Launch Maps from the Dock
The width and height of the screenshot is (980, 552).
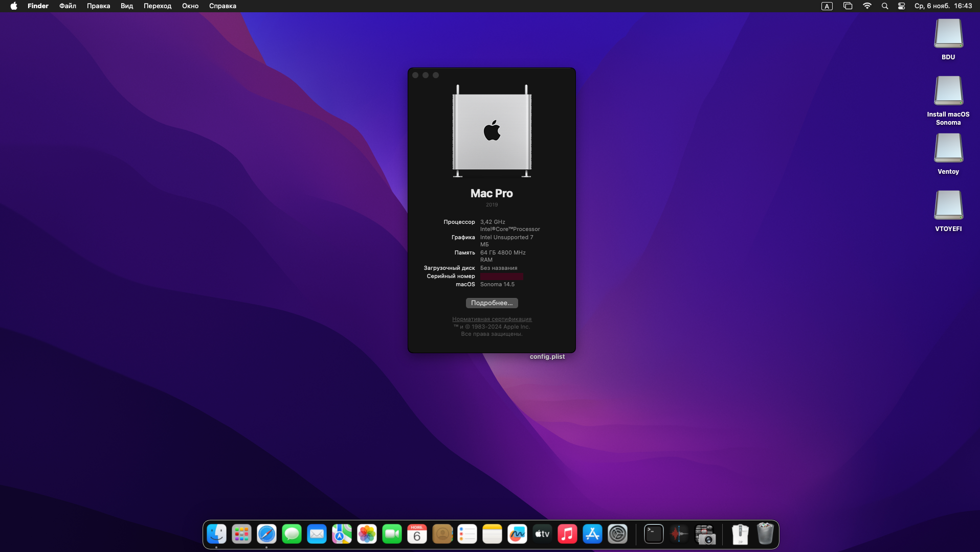point(342,534)
